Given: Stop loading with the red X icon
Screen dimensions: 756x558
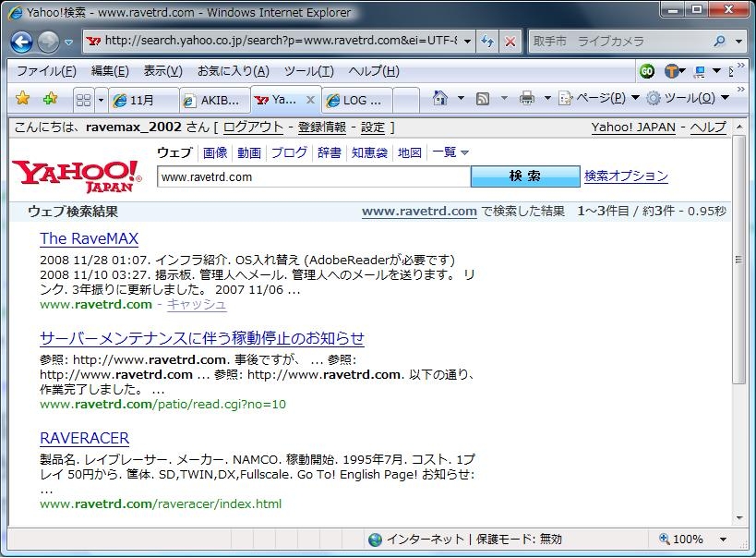Looking at the screenshot, I should click(x=510, y=42).
